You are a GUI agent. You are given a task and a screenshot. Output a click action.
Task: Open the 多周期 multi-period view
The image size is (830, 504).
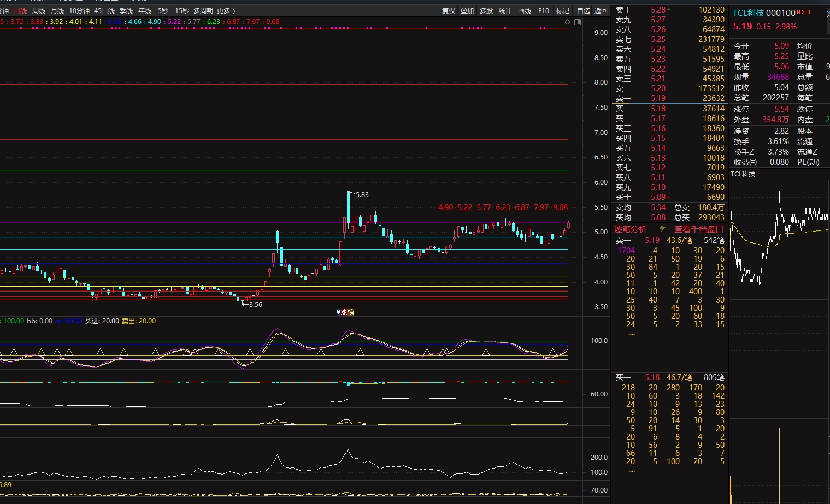coord(203,10)
